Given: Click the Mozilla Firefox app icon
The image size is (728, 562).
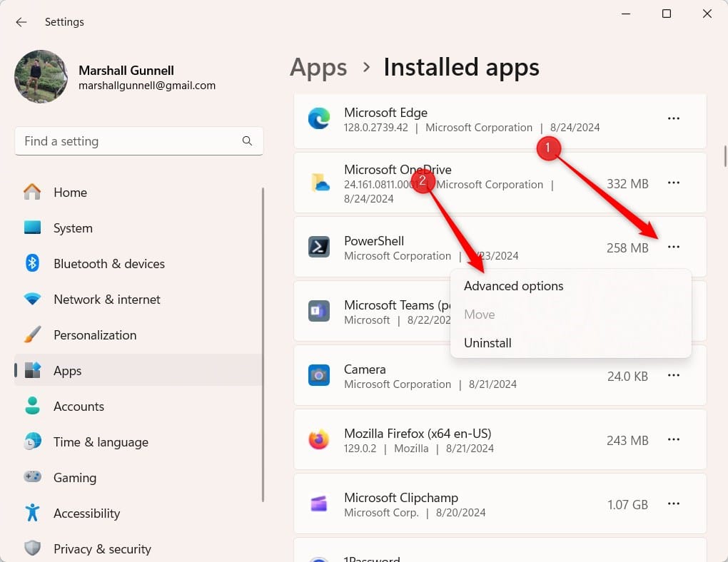Looking at the screenshot, I should coord(319,439).
